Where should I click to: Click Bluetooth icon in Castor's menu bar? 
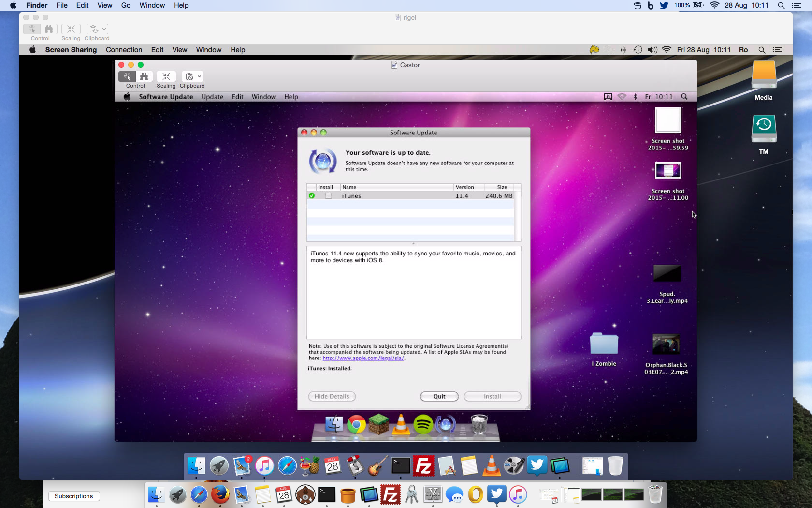(x=636, y=97)
